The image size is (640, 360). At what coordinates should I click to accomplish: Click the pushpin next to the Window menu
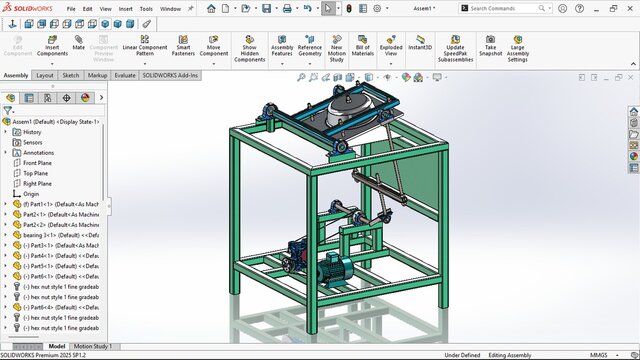coord(191,8)
